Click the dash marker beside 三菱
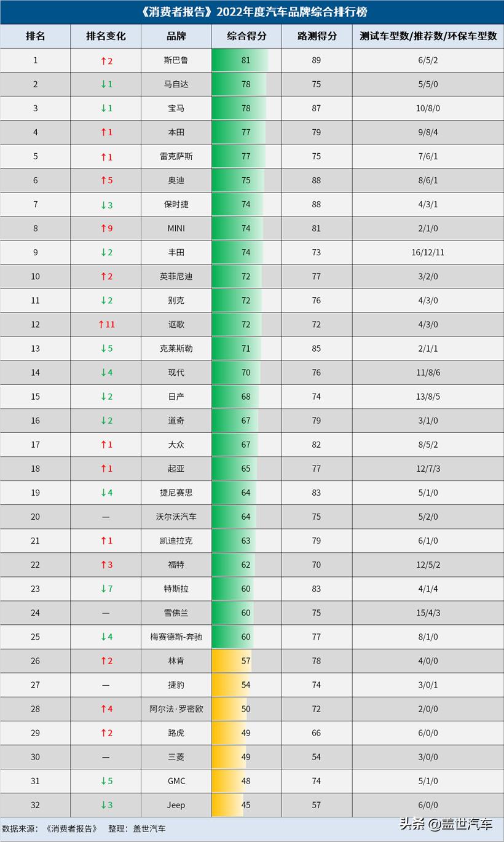 point(106,757)
